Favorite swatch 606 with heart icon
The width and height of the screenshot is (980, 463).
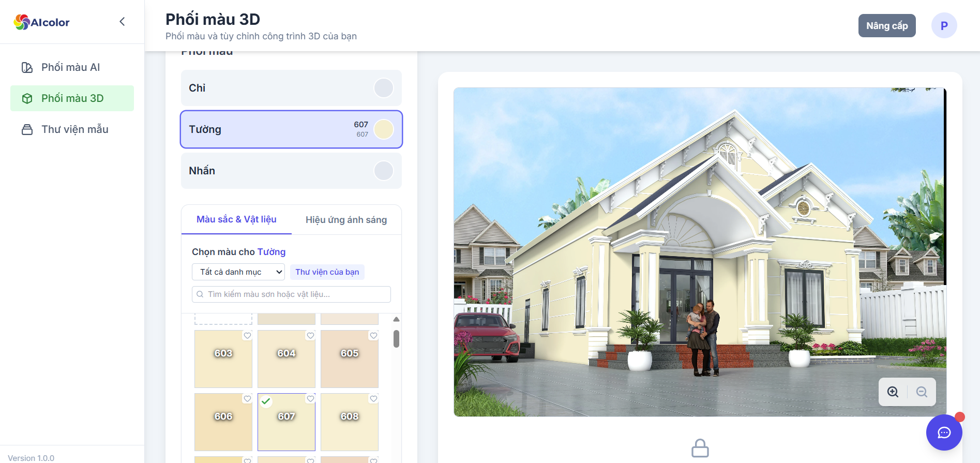(247, 399)
